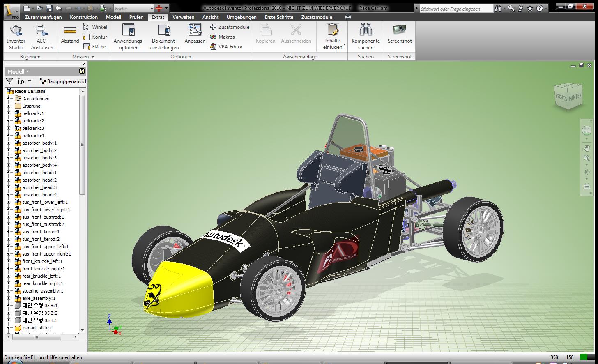Click Inhalte einfügen paste special icon
The height and width of the screenshot is (364, 598).
[x=332, y=30]
